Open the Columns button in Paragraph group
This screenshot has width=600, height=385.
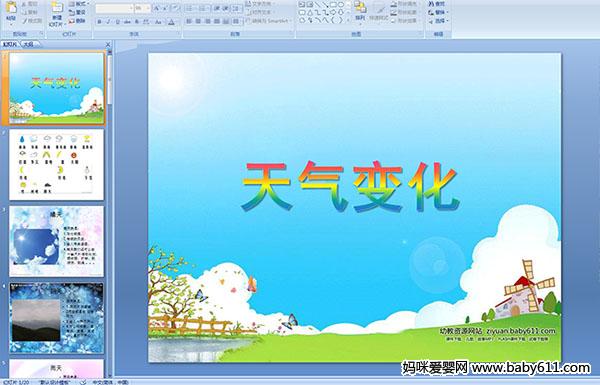[236, 21]
